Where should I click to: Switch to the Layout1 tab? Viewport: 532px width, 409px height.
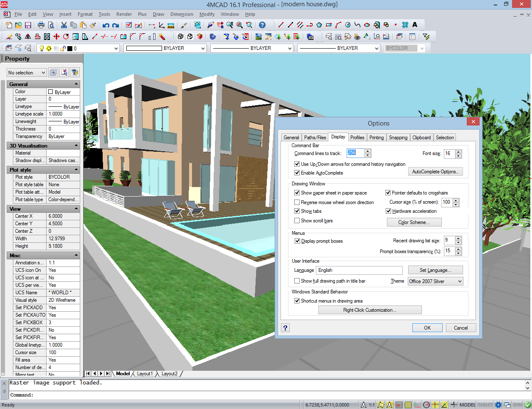(145, 374)
